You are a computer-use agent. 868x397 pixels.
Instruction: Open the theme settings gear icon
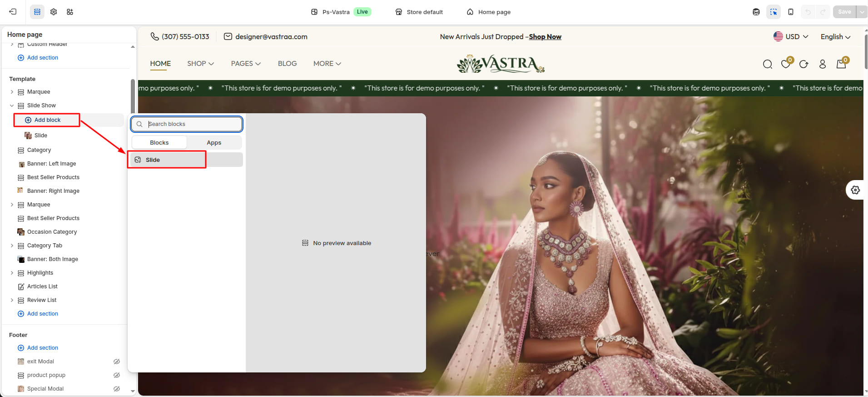coord(54,12)
